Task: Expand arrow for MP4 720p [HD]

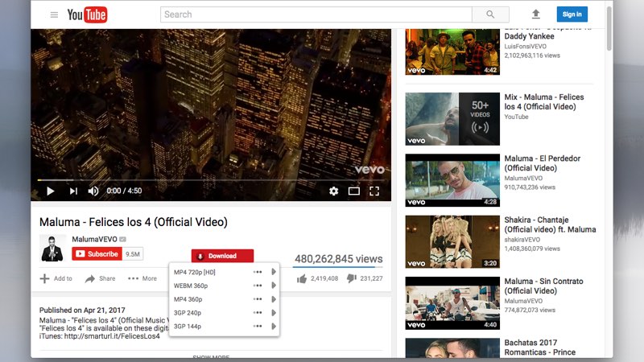Action: pyautogui.click(x=274, y=272)
